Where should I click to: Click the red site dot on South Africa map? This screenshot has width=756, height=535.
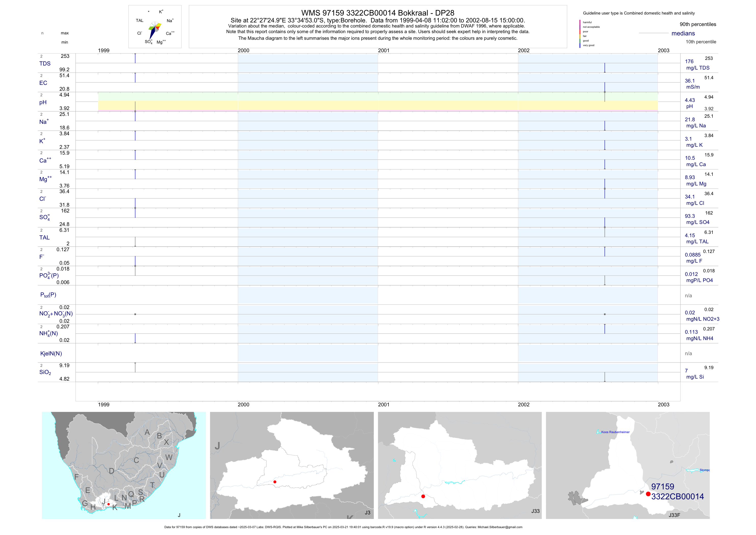click(108, 504)
